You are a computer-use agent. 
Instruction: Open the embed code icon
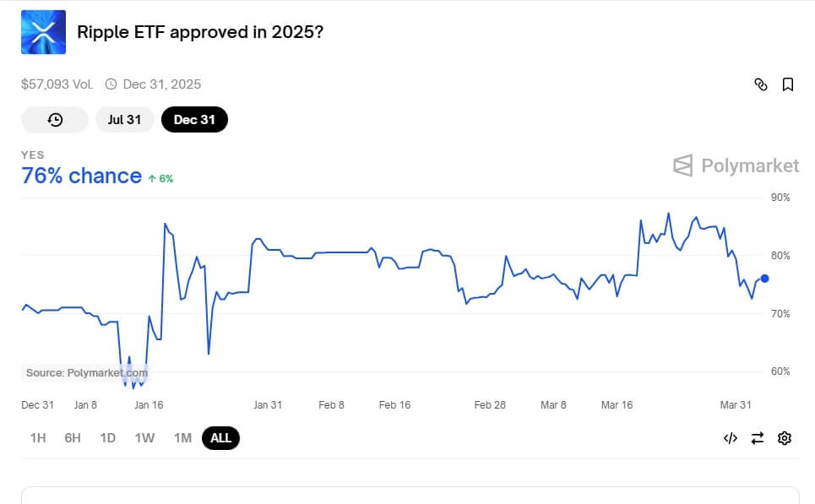(x=731, y=437)
